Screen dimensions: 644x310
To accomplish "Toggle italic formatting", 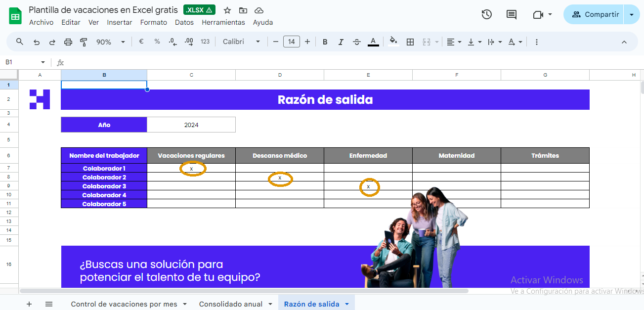I will [x=341, y=42].
